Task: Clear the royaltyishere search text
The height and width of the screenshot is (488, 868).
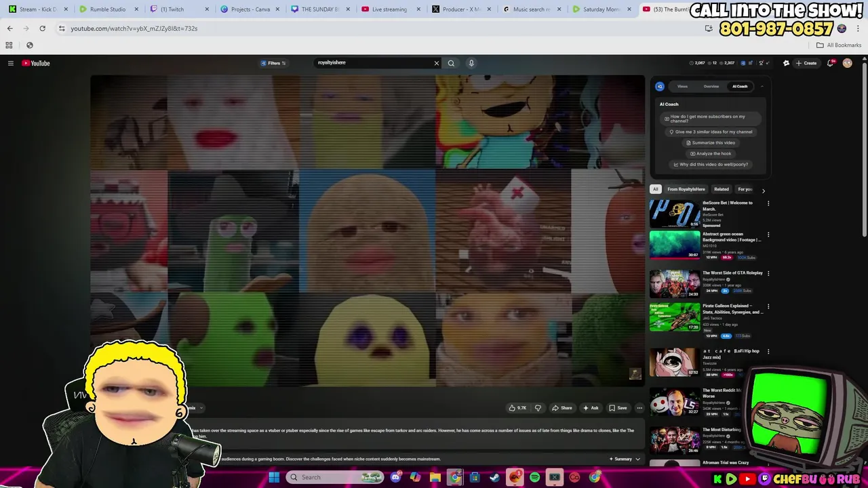Action: point(437,63)
